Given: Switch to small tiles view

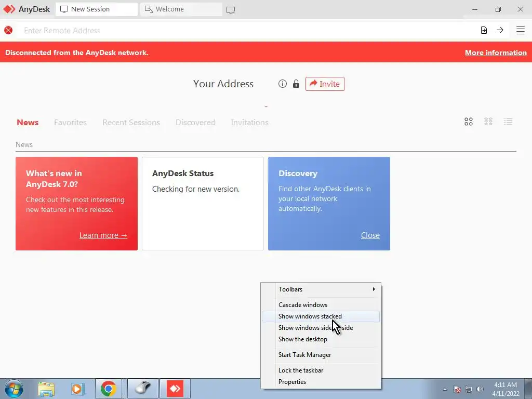Looking at the screenshot, I should click(x=488, y=122).
